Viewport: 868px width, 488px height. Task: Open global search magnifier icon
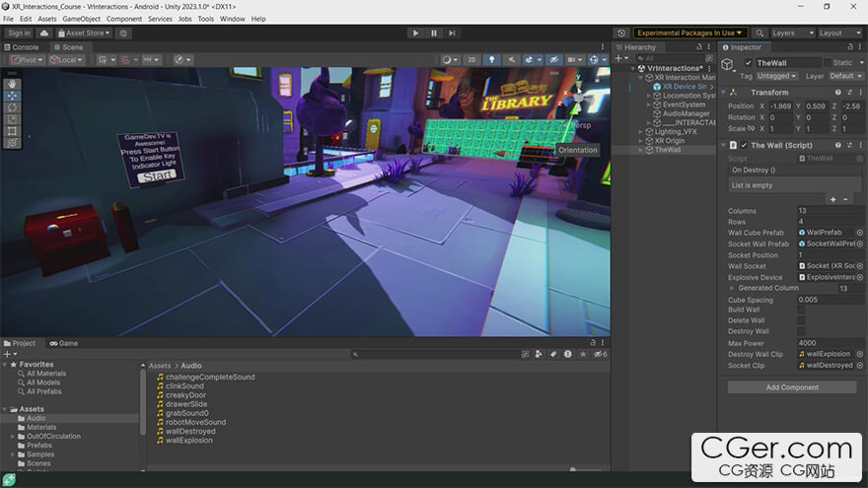[x=760, y=34]
